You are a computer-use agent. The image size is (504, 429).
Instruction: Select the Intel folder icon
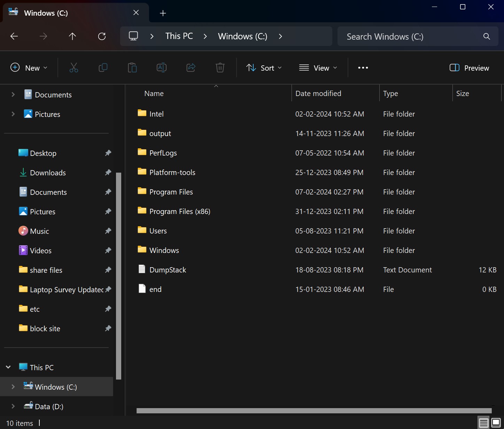[142, 113]
